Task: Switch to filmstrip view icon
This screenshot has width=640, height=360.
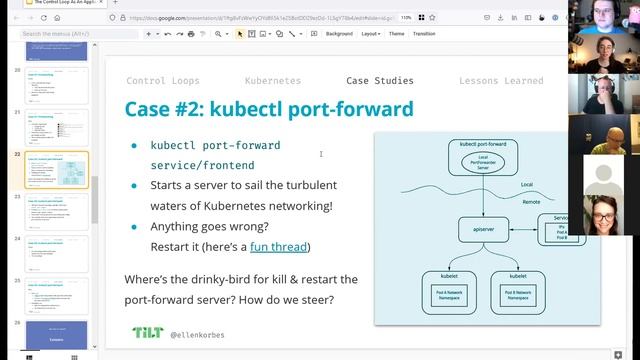Action: coord(29,358)
